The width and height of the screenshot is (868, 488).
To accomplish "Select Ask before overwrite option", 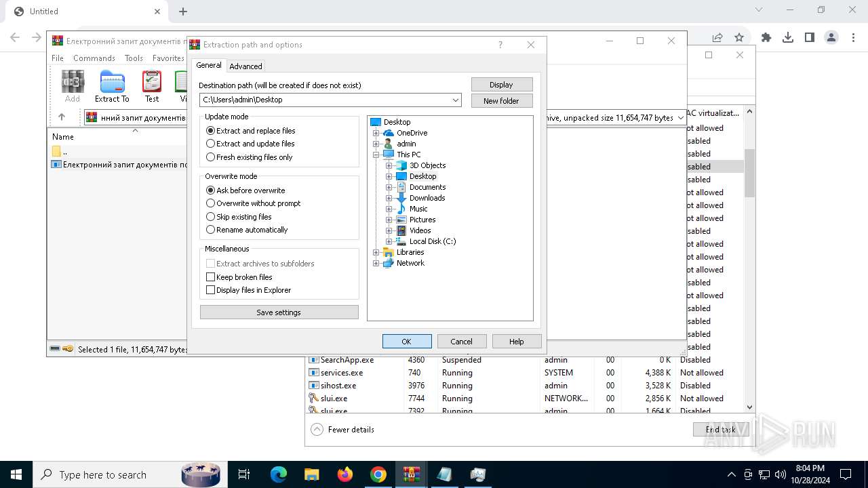I will 245,190.
